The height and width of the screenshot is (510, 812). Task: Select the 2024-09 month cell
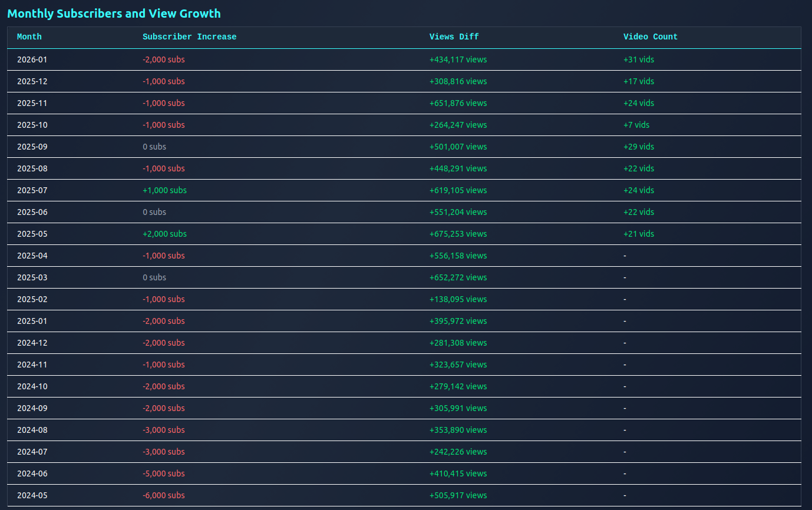(x=32, y=408)
